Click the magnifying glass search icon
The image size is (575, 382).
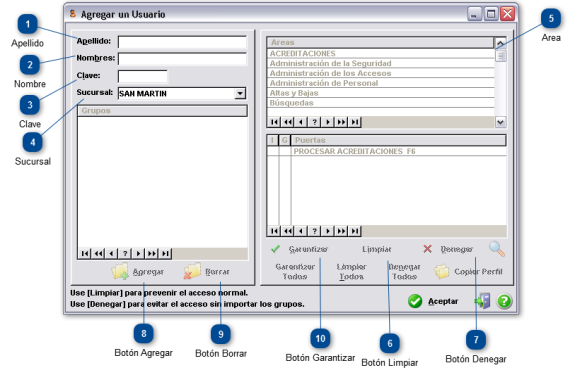coord(497,249)
